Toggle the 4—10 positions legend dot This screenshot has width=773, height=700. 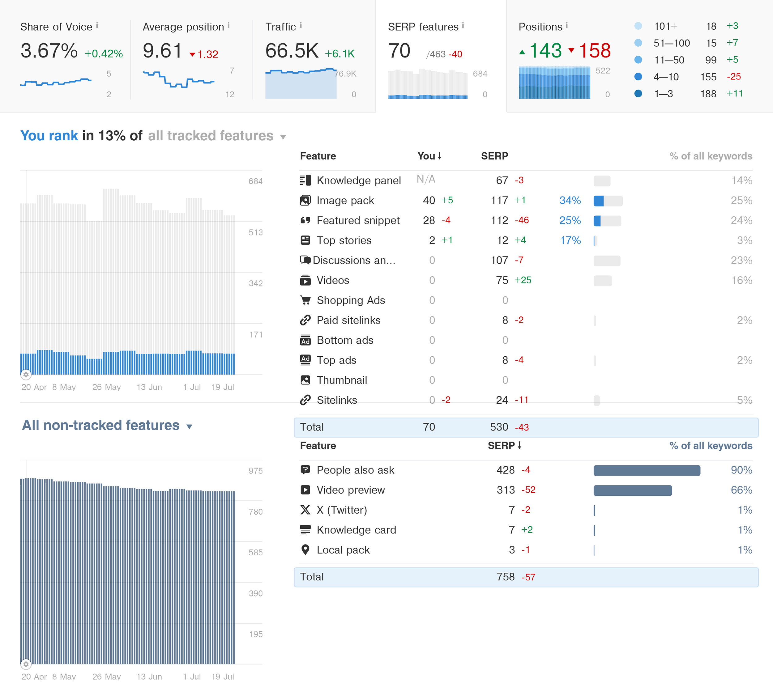(x=638, y=77)
